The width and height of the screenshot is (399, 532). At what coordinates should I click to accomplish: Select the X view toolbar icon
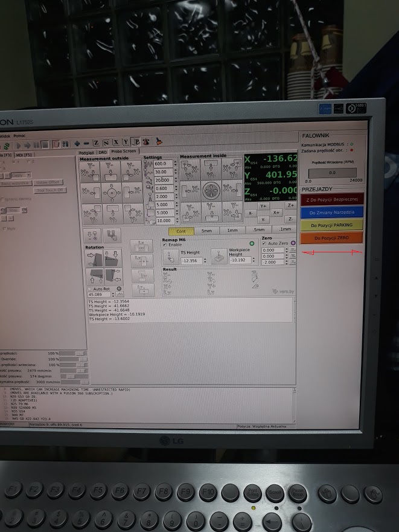(x=116, y=142)
